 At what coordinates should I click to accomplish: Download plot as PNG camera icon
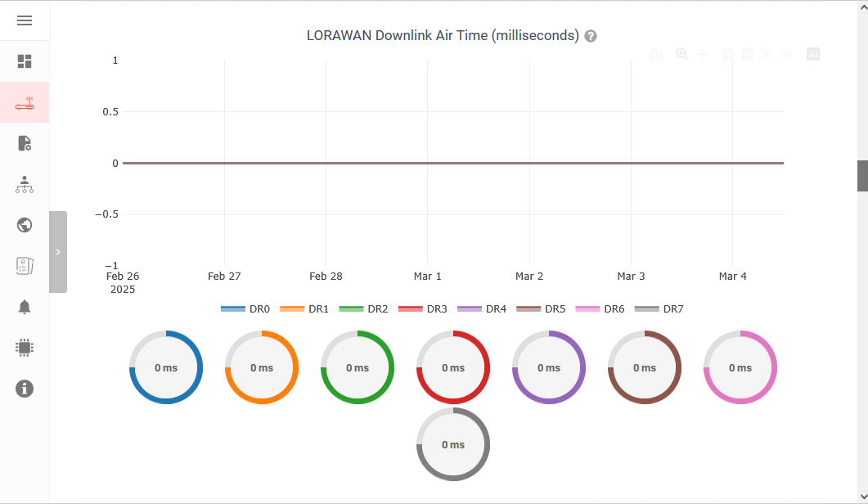click(x=656, y=54)
